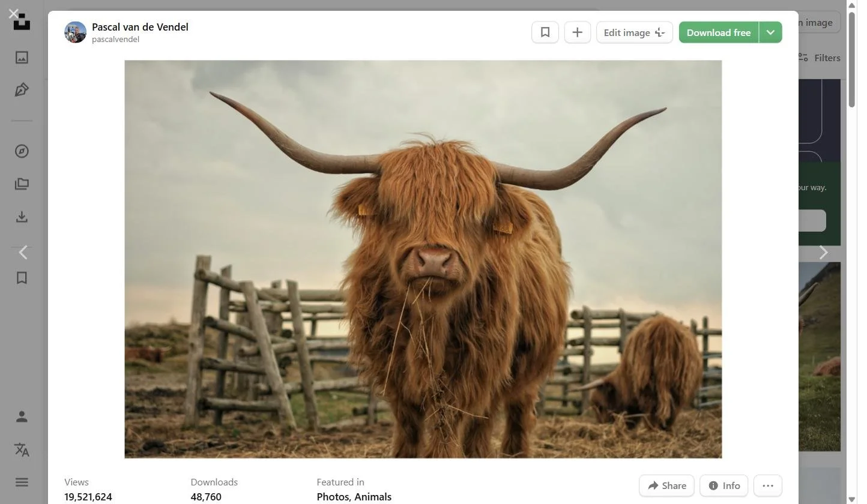The width and height of the screenshot is (867, 504).
Task: Save the photo with the bookmark toggle
Action: (x=545, y=32)
